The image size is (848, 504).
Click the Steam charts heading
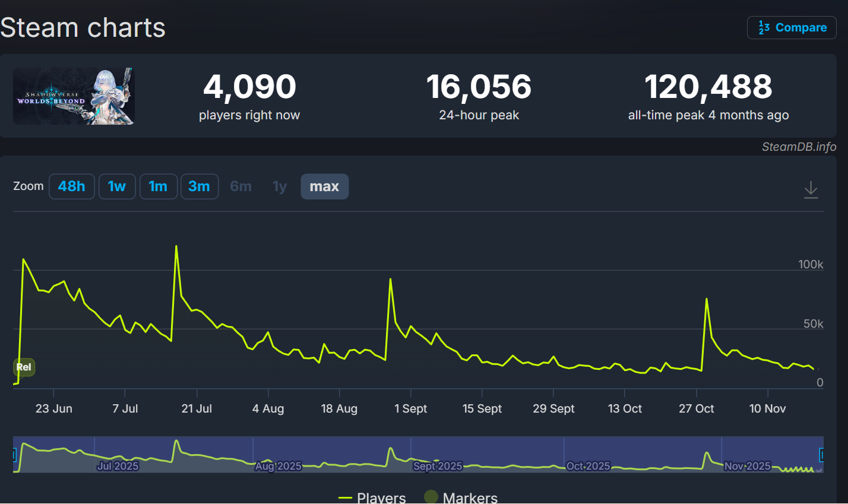[83, 28]
